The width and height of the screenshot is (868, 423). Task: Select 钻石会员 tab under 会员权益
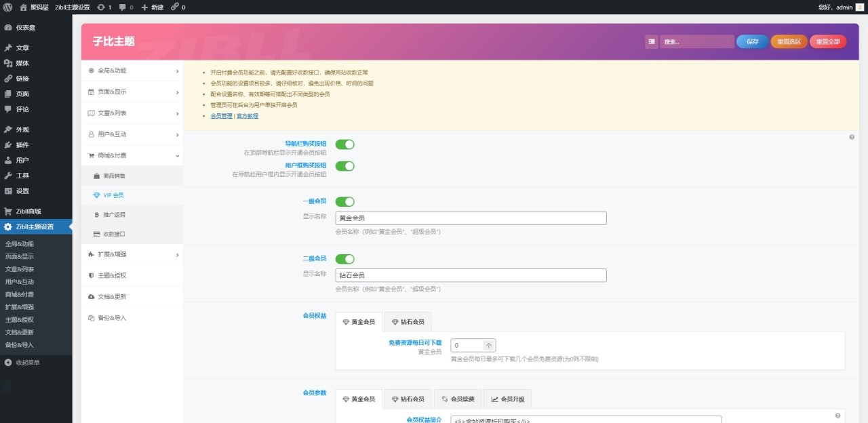(408, 322)
